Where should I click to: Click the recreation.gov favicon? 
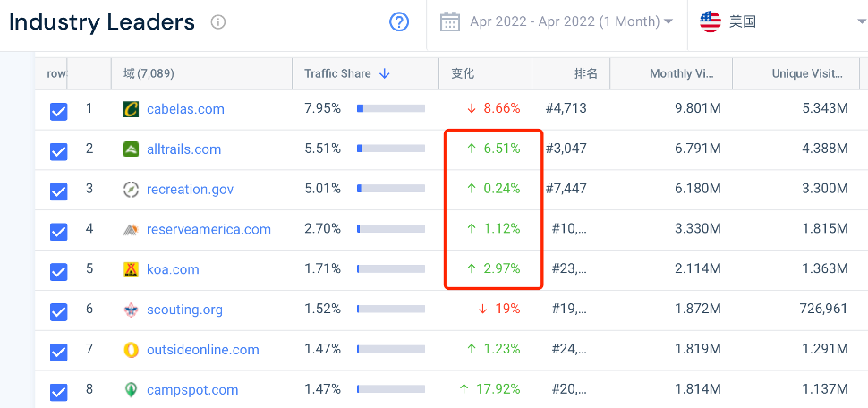tap(131, 190)
